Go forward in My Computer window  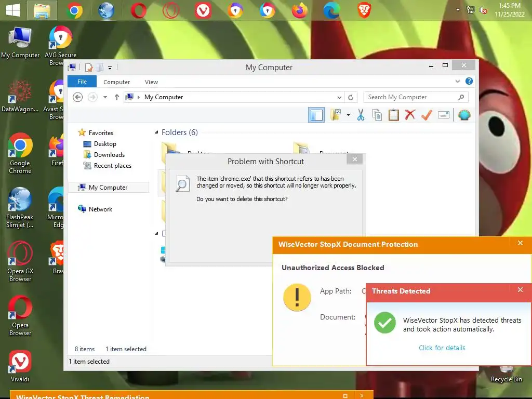(x=92, y=97)
